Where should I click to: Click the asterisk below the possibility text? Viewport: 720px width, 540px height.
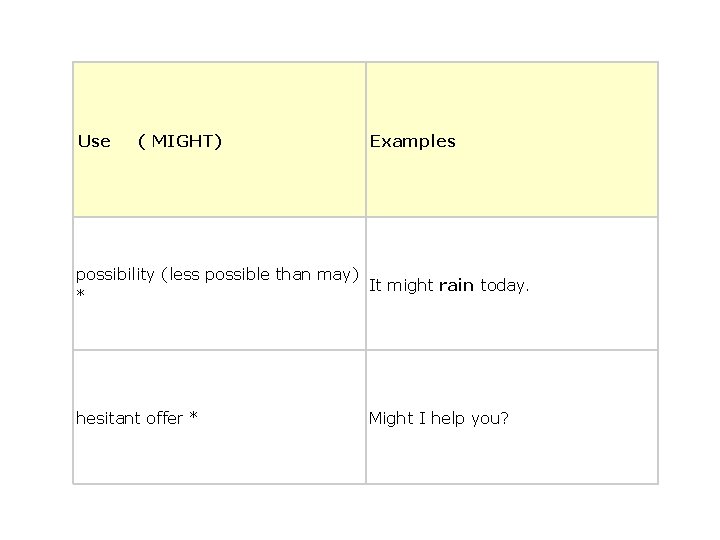pos(80,293)
